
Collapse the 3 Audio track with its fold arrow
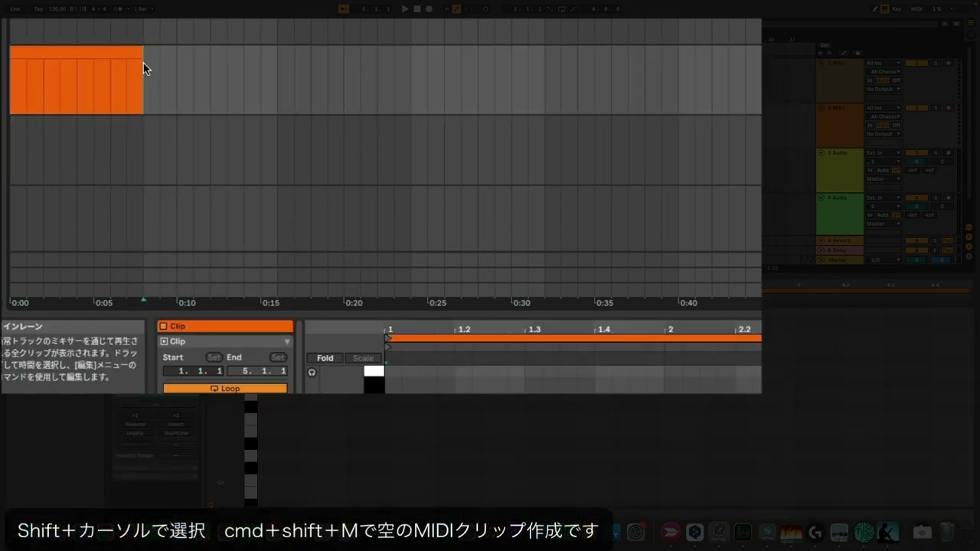click(822, 153)
